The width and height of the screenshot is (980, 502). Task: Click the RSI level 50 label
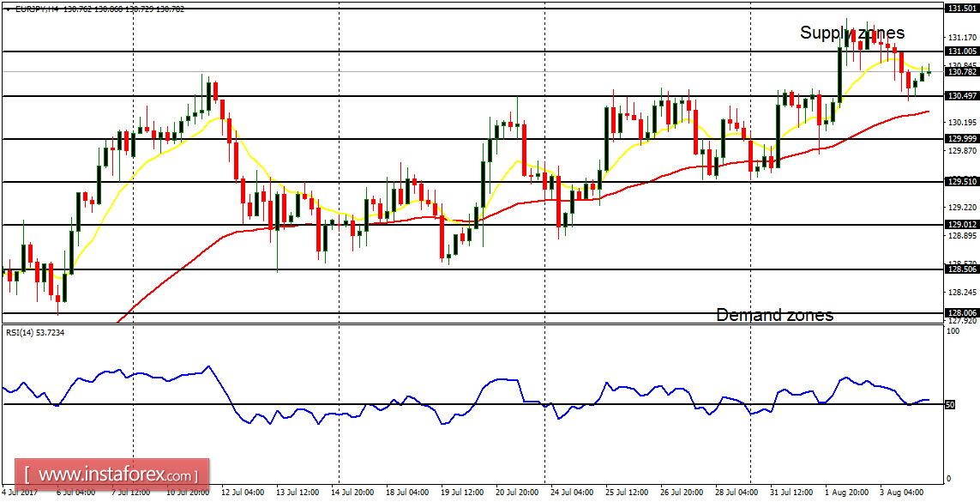(x=950, y=405)
